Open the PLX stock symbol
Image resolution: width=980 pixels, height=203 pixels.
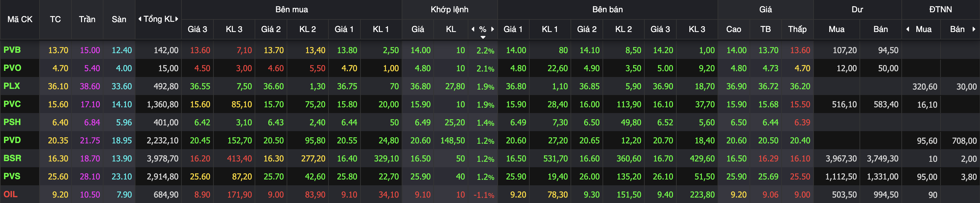[x=12, y=86]
